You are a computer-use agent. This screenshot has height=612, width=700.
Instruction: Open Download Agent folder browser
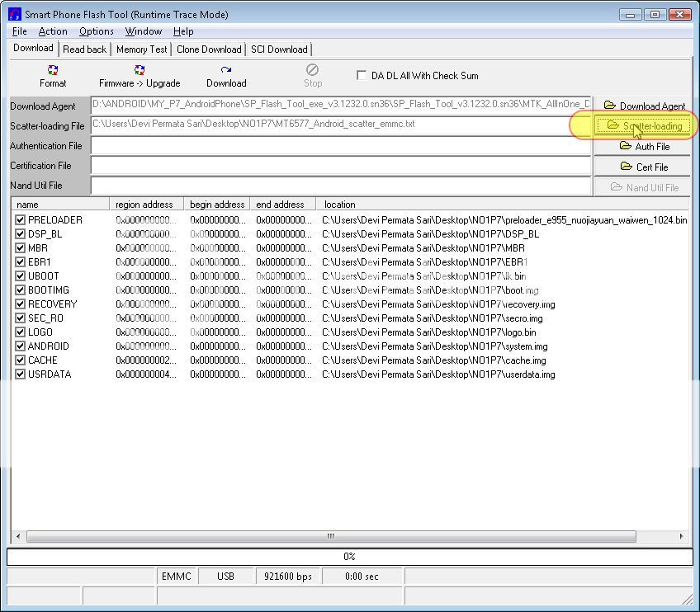pyautogui.click(x=643, y=106)
